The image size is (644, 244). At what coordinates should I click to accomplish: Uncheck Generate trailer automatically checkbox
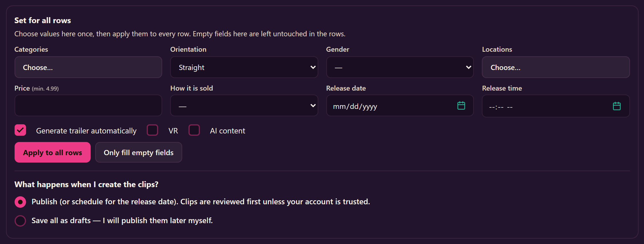[20, 130]
